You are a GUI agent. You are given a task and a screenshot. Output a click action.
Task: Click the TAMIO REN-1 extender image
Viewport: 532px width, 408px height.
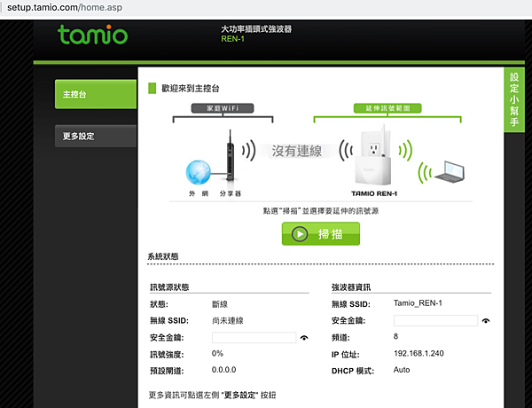[x=372, y=156]
